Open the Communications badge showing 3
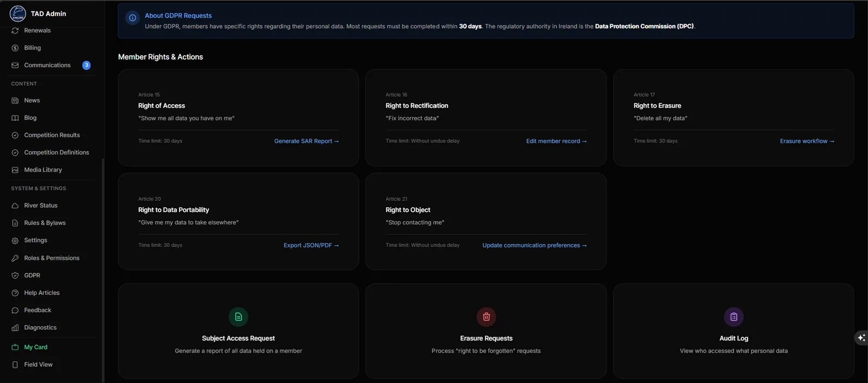This screenshot has height=383, width=868. (x=86, y=65)
